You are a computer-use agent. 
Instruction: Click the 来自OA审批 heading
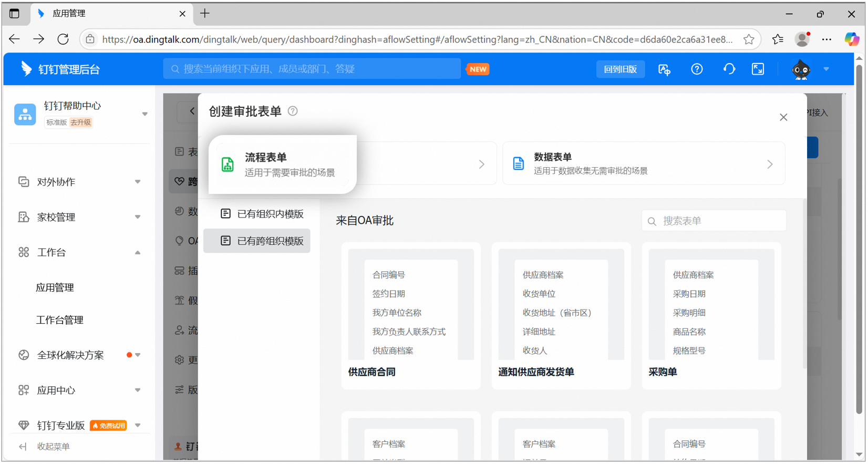coord(365,221)
